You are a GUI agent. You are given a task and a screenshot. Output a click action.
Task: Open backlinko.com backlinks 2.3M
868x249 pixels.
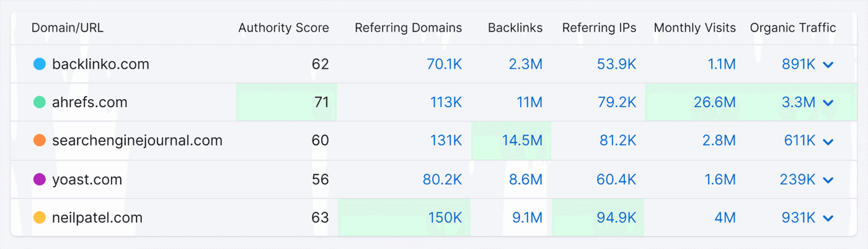(x=525, y=64)
